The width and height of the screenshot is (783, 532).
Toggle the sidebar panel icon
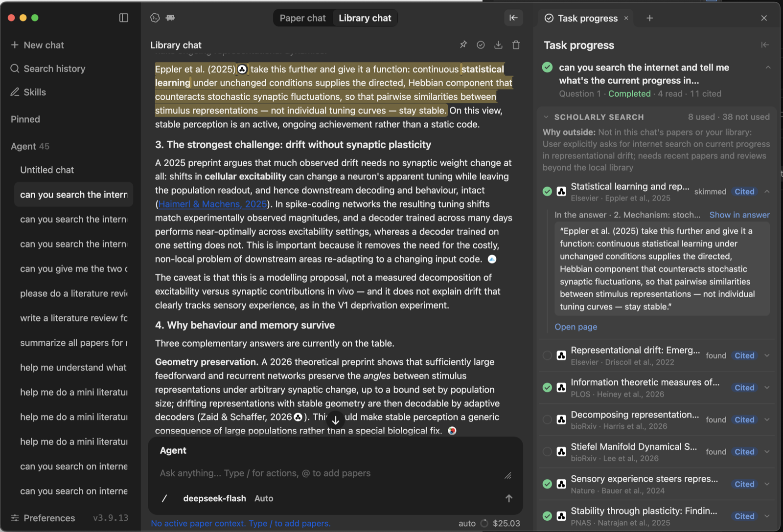pyautogui.click(x=124, y=18)
